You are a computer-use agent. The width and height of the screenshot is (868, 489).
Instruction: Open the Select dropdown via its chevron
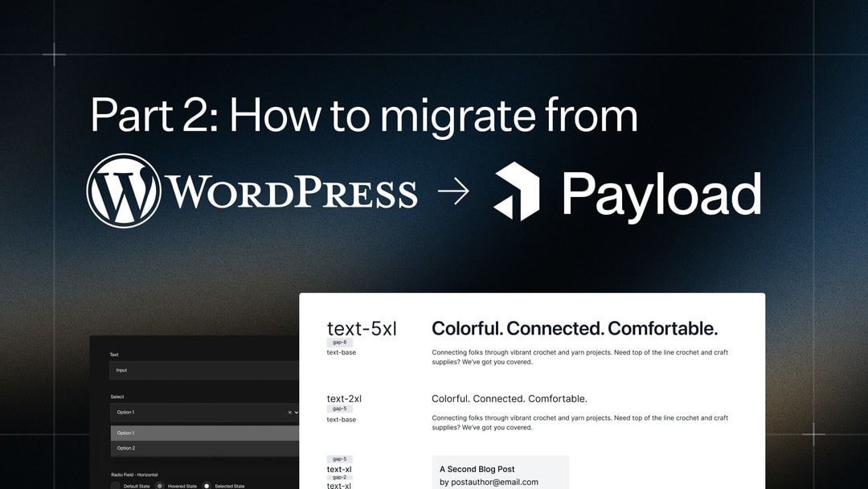click(297, 412)
